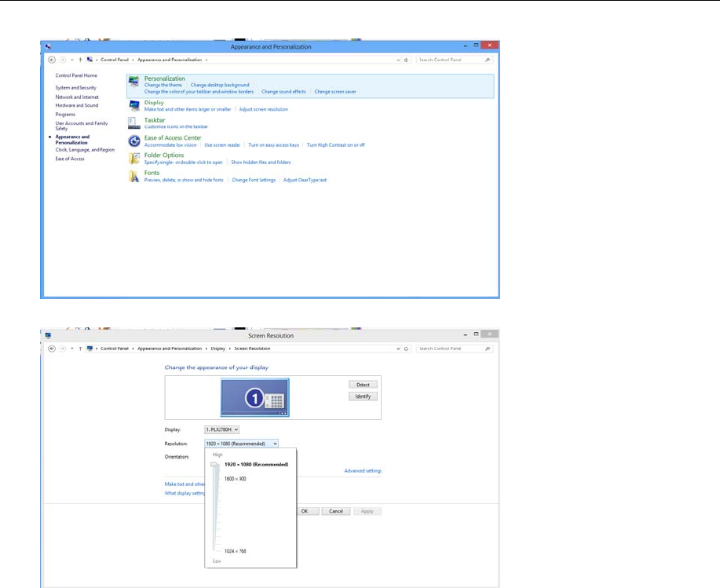Viewport: 720px width, 588px height.
Task: Click Display breadcrumb in Screen Resolution window
Action: (217, 349)
